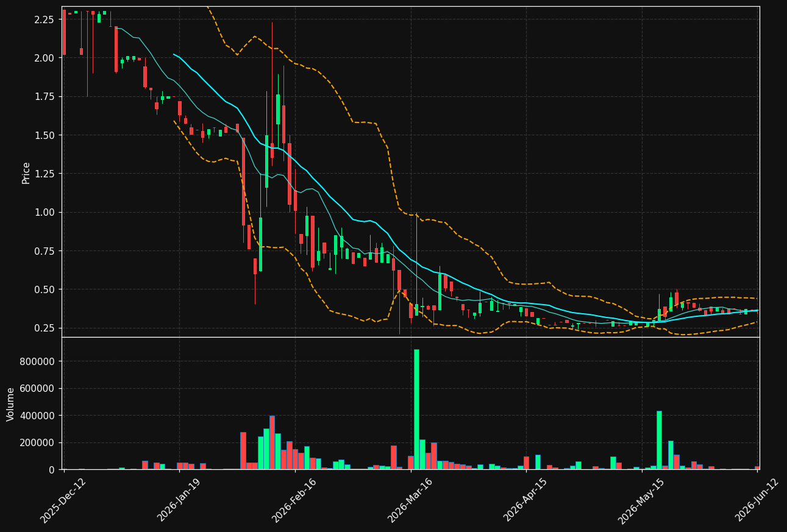This screenshot has width=787, height=532.
Task: Click the 2026-Apr-15 date label
Action: 526,500
